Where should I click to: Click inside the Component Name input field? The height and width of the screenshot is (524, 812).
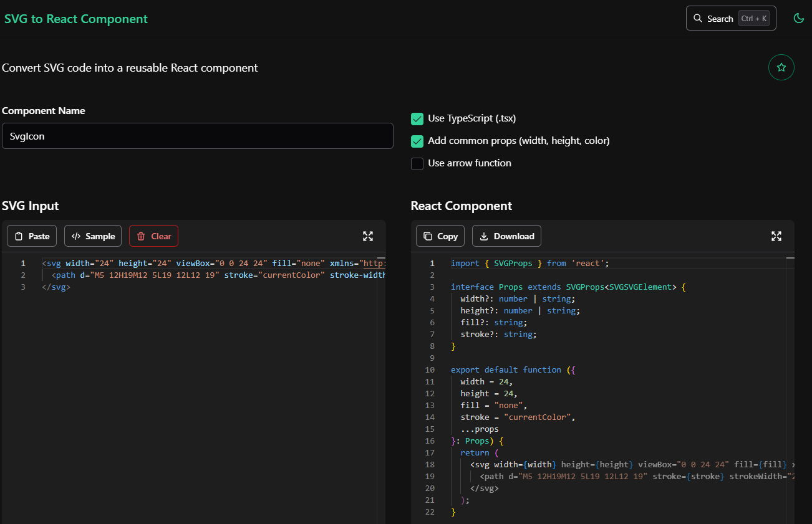(x=198, y=136)
